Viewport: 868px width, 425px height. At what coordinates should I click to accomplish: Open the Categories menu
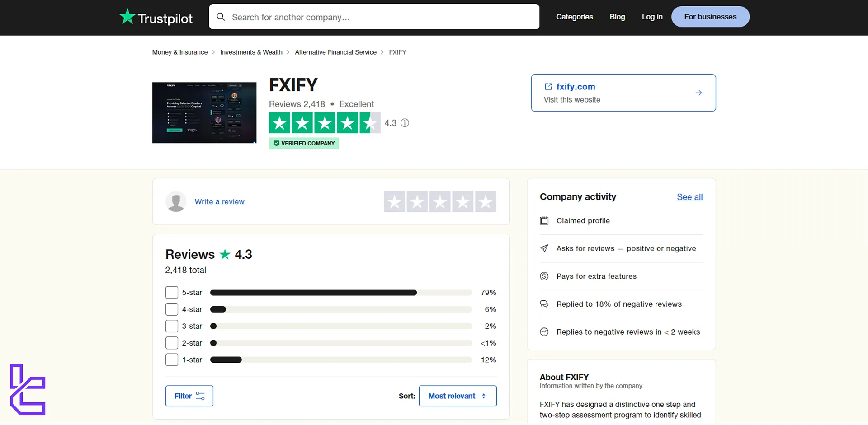click(x=574, y=17)
